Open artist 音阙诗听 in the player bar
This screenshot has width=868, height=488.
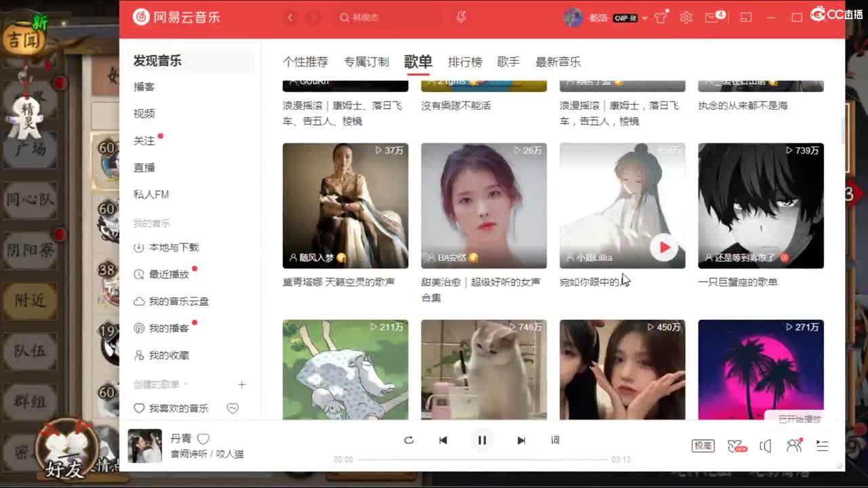click(189, 454)
